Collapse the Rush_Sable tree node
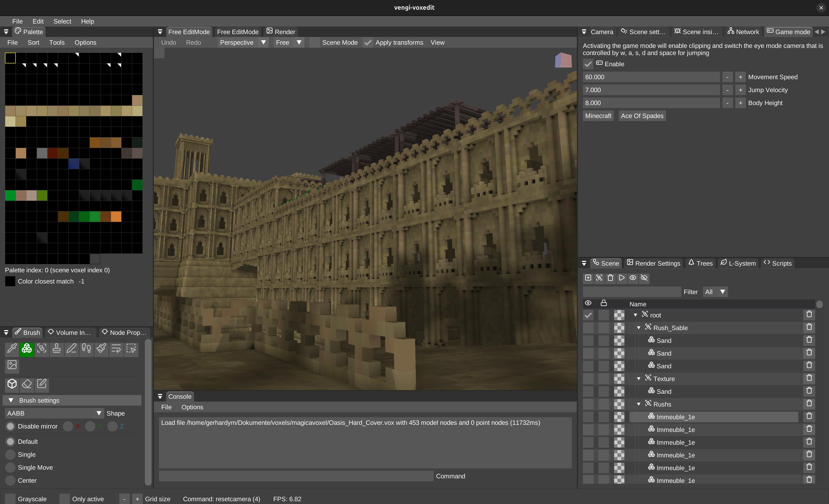Viewport: 829px width, 504px height. click(639, 328)
